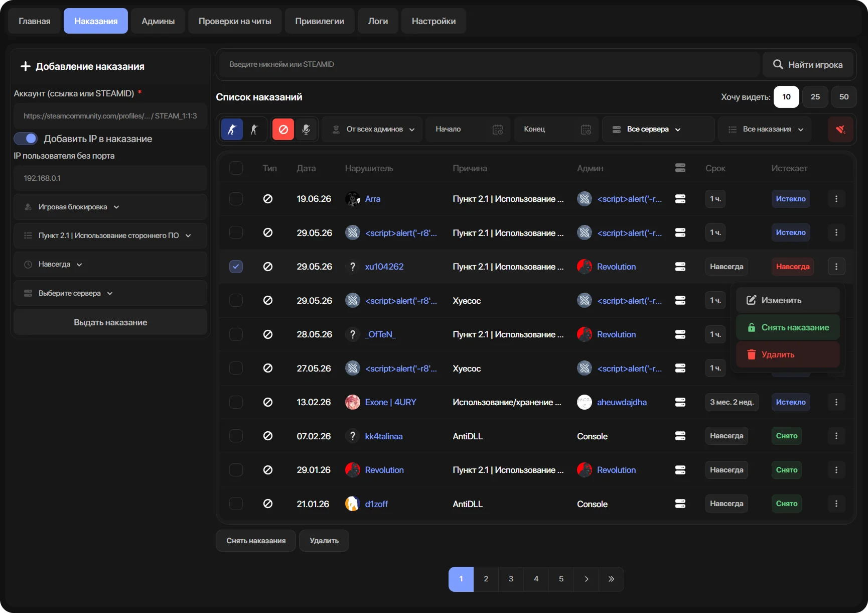Open calendar icon in Конец field

586,130
